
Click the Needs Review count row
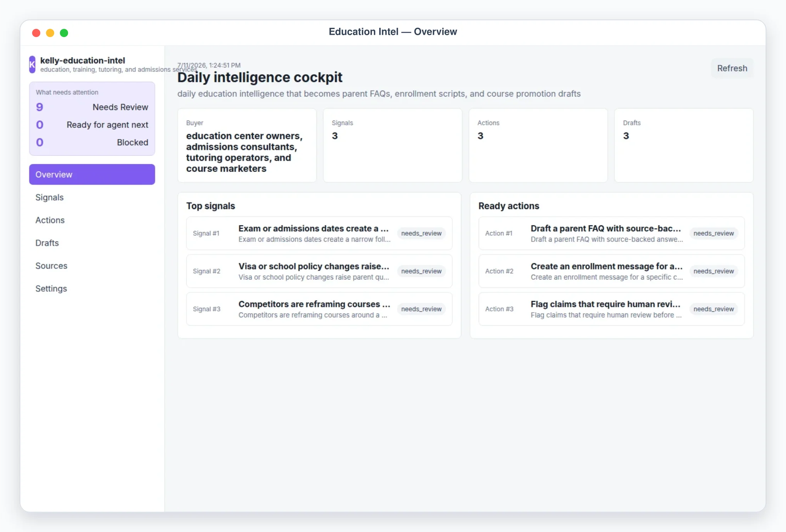tap(92, 107)
